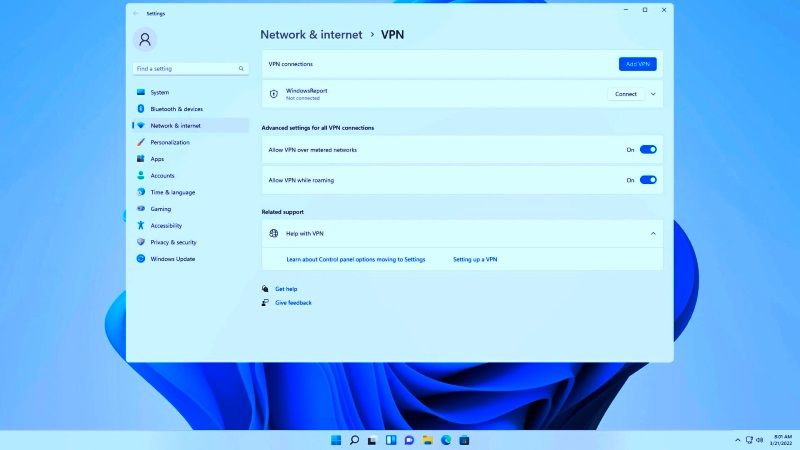This screenshot has height=450, width=800.
Task: Select Personalization in the sidebar
Action: (x=191, y=142)
